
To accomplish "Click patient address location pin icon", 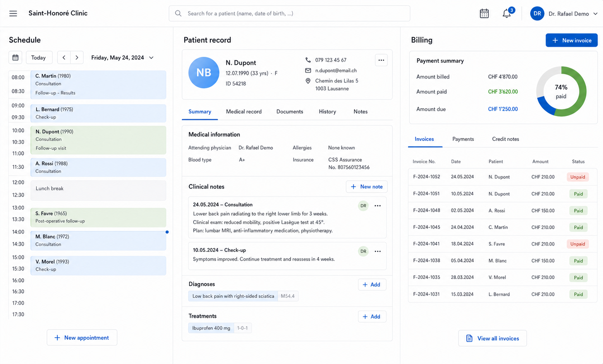I will pyautogui.click(x=308, y=81).
